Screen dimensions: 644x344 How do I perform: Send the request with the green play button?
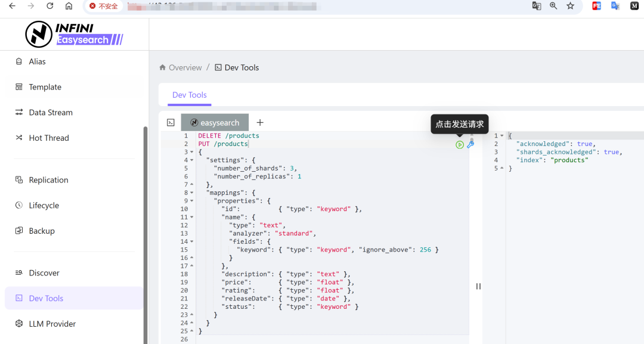tap(460, 144)
